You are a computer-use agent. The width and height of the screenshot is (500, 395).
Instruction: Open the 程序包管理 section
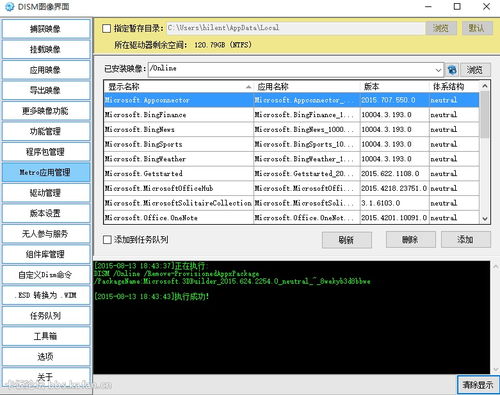(x=46, y=152)
